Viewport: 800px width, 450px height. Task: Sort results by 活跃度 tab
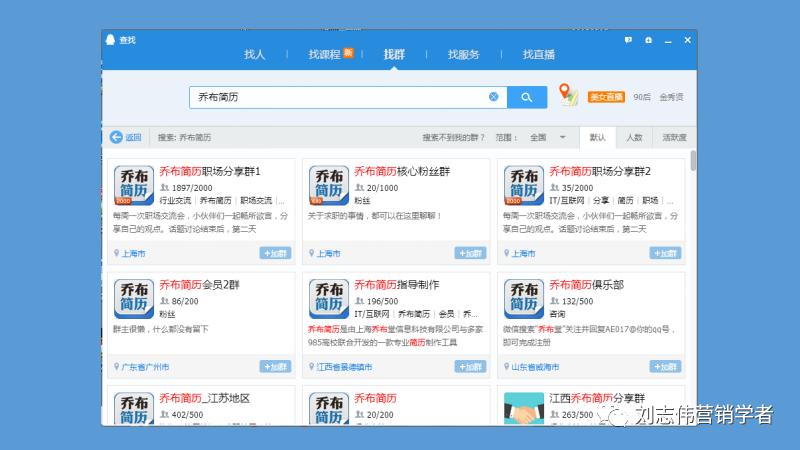[674, 137]
